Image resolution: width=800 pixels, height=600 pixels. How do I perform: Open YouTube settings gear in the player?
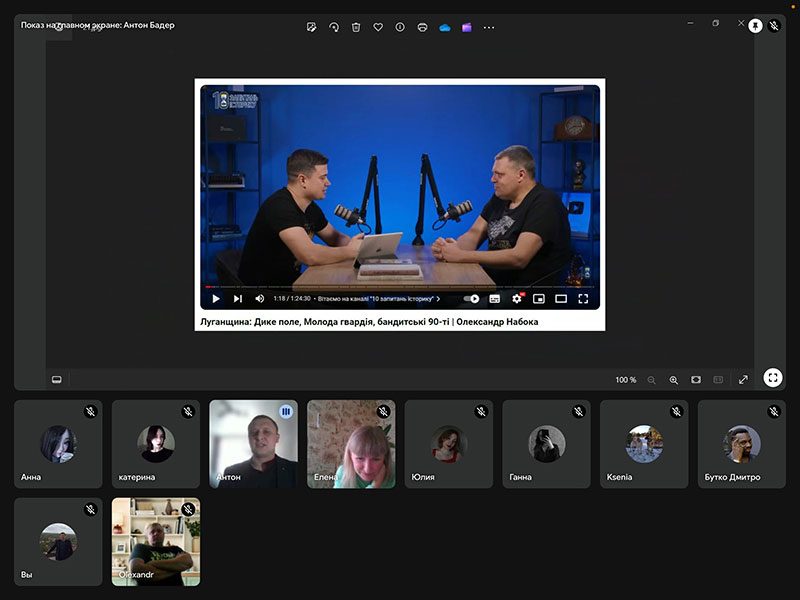point(517,298)
